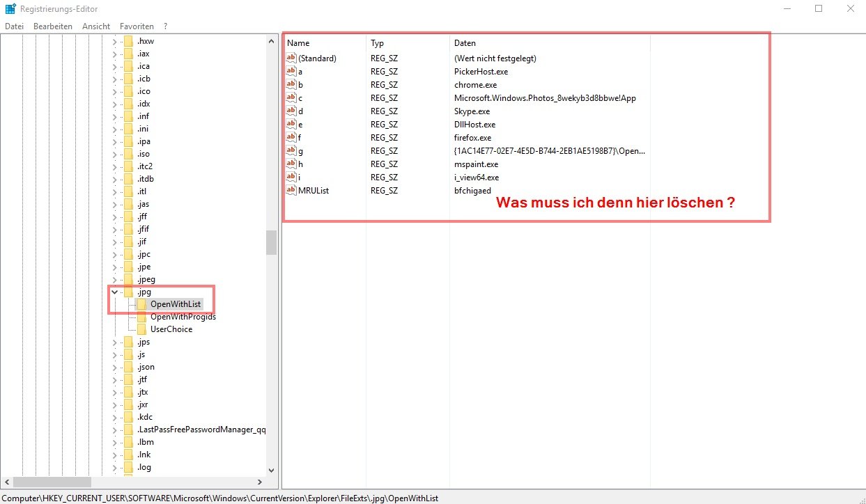Click the (Standard) value icon
The image size is (866, 504).
point(291,58)
